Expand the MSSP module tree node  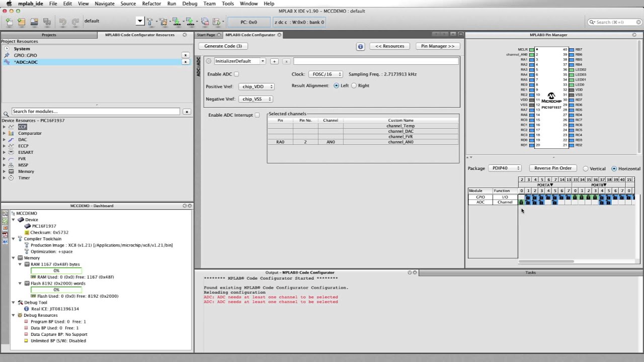tap(4, 165)
